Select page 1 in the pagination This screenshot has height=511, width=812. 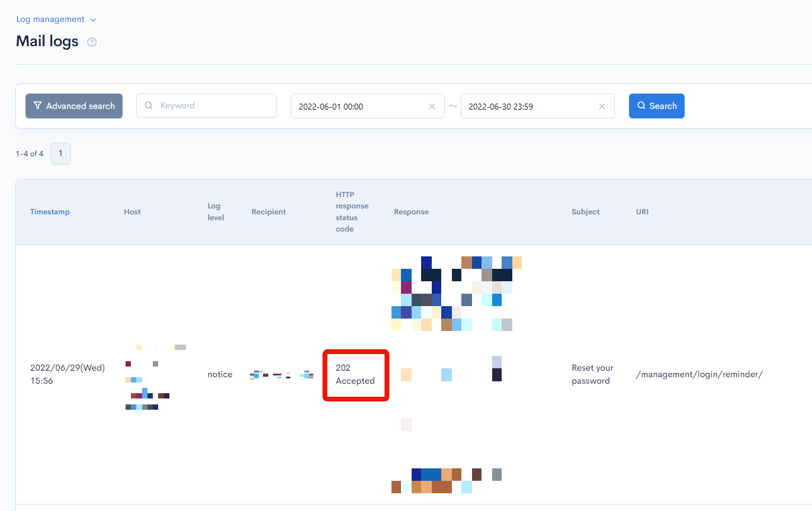[60, 153]
